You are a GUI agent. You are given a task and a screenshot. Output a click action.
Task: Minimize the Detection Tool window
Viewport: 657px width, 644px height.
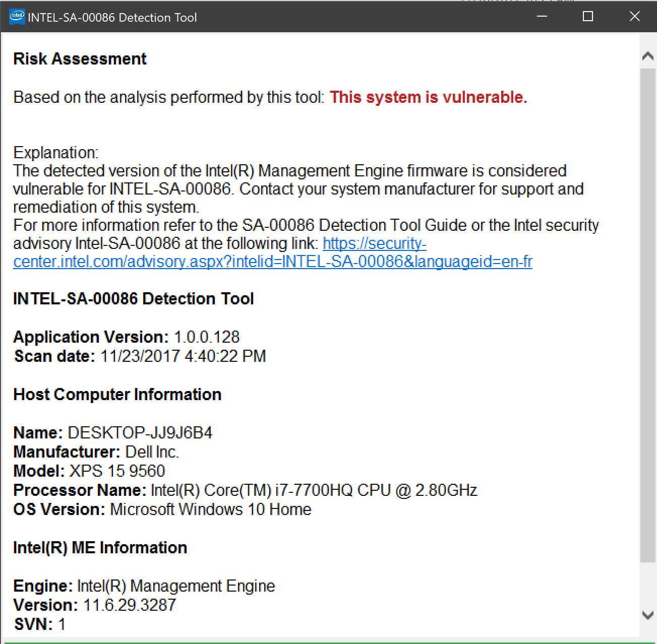point(542,17)
